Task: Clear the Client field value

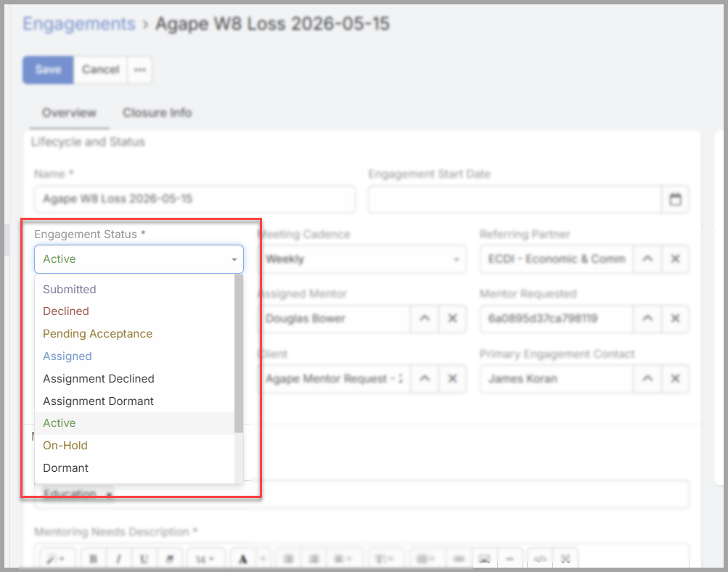Action: 452,379
